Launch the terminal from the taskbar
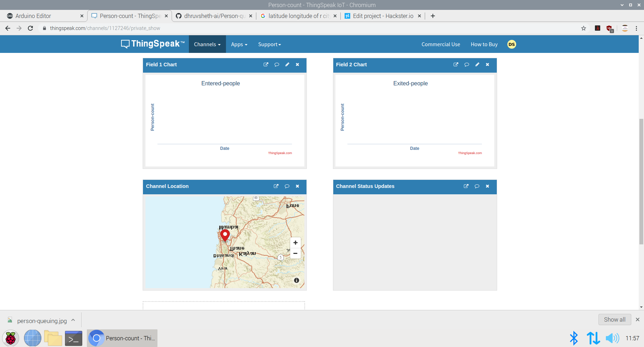The image size is (644, 347). click(x=73, y=338)
